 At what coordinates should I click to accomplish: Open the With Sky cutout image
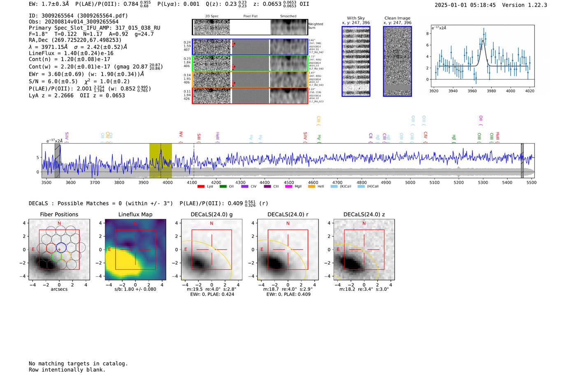point(356,61)
